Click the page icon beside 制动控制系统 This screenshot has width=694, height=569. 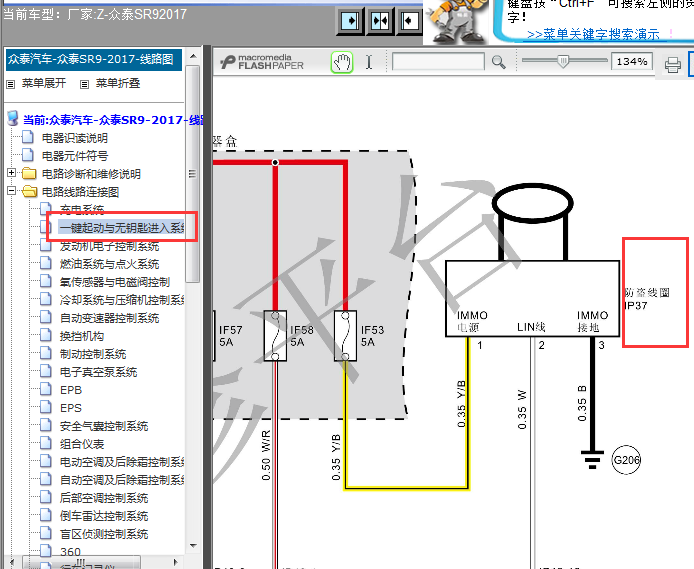tap(46, 354)
